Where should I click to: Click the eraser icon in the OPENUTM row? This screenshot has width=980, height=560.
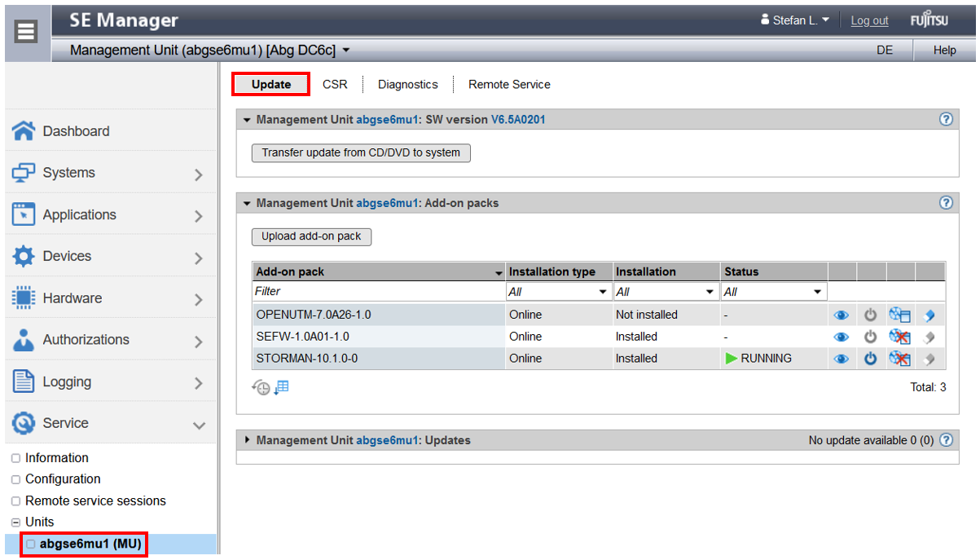(x=929, y=315)
